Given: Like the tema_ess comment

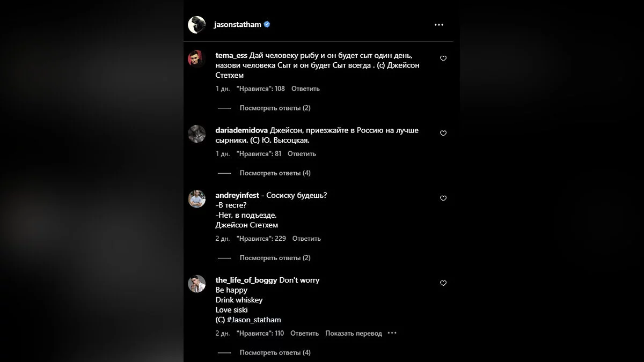Looking at the screenshot, I should tap(443, 58).
